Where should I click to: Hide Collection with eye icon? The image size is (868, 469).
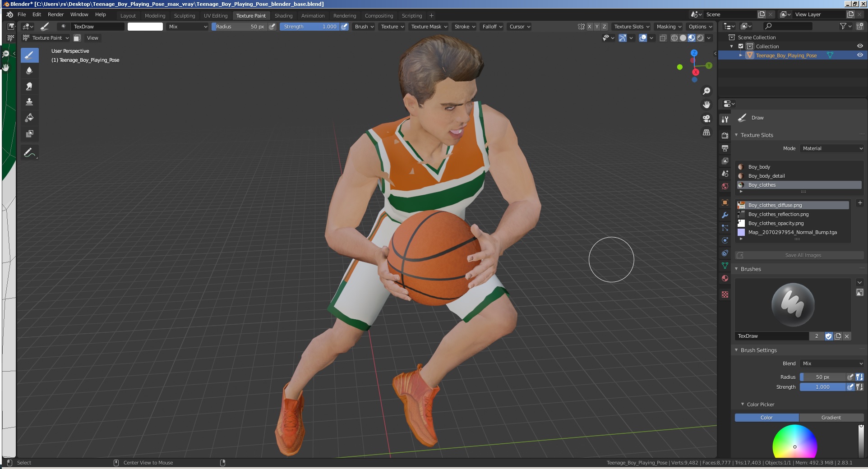[860, 46]
